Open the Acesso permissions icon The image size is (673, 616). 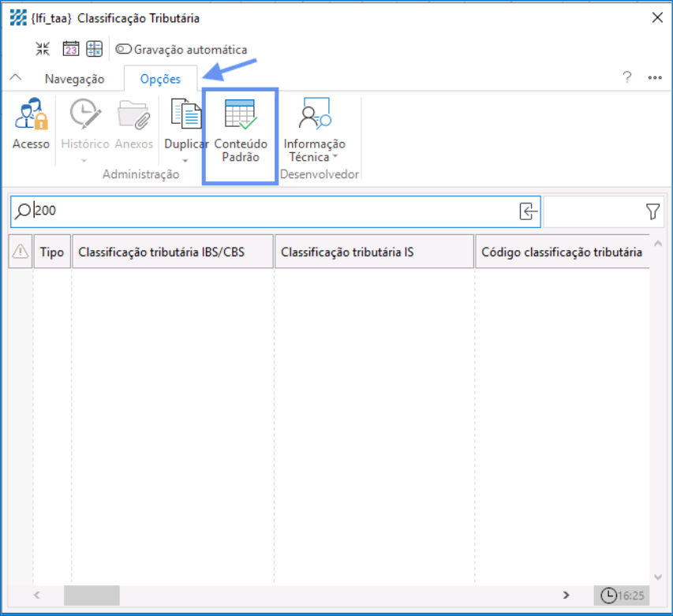(31, 116)
